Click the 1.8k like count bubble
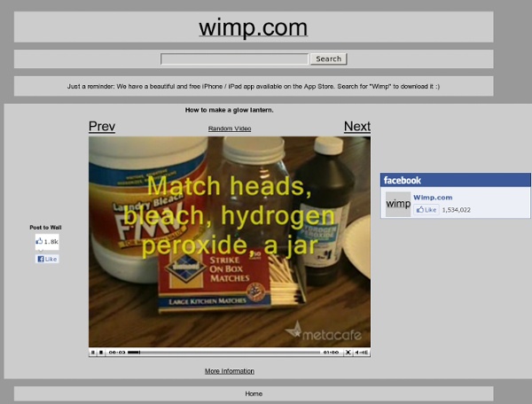532x404 pixels. [47, 242]
